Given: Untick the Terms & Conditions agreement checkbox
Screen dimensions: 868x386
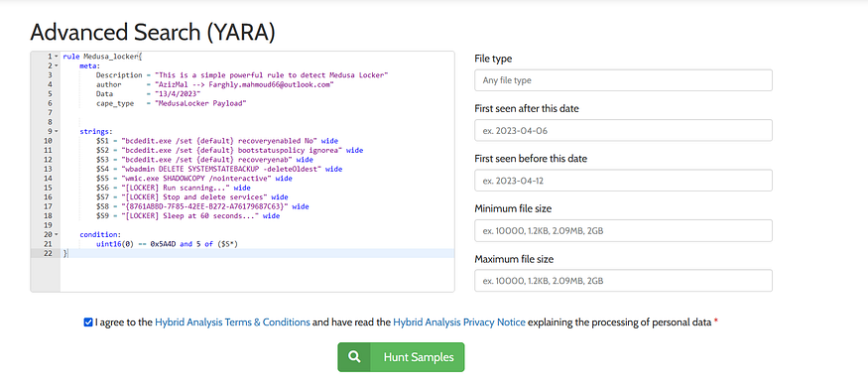Looking at the screenshot, I should (88, 322).
